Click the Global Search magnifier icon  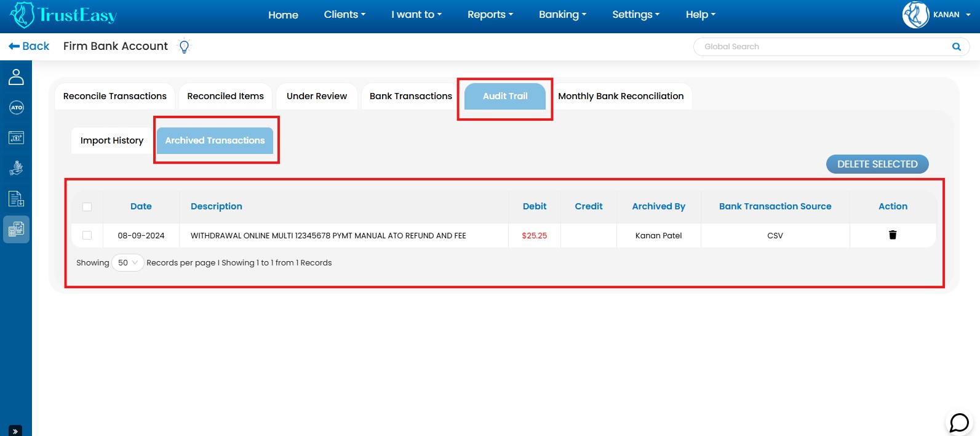[x=956, y=47]
